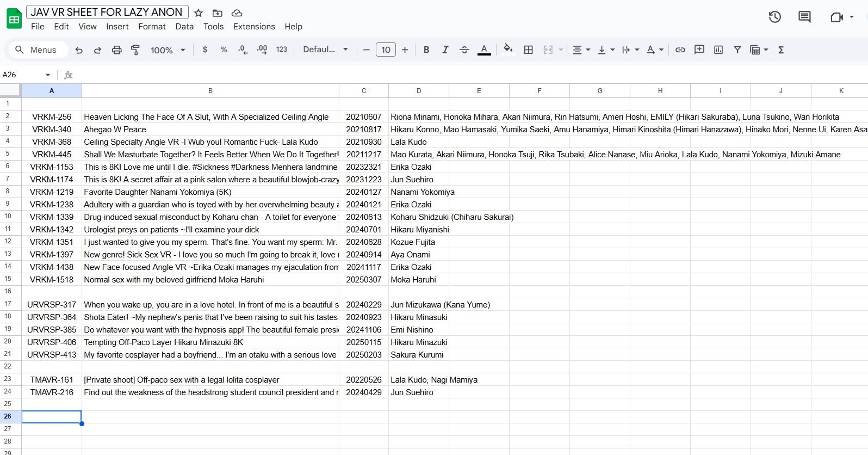
Task: Open the Help menu
Action: pos(293,27)
